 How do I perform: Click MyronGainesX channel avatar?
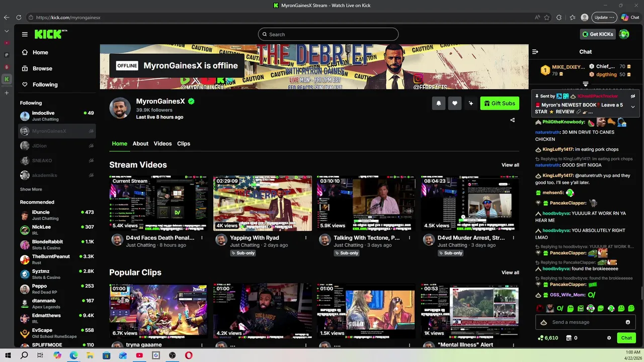pyautogui.click(x=120, y=108)
